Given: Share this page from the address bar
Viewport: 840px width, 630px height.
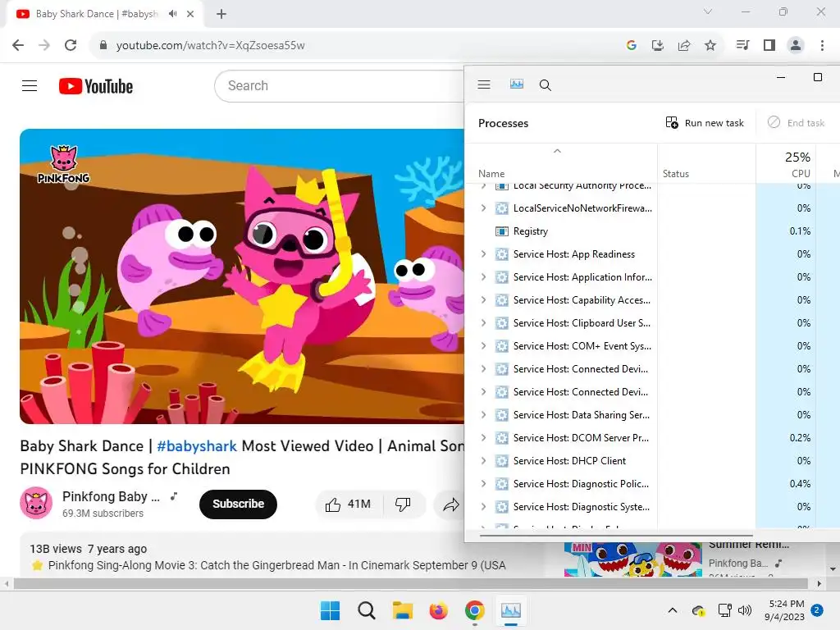Looking at the screenshot, I should pos(684,46).
